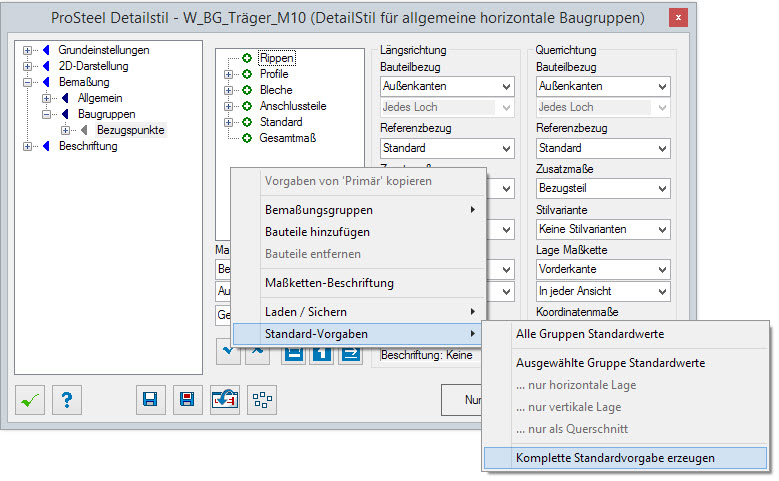Expand the Allgemein tree node
The height and width of the screenshot is (481, 779).
pos(46,98)
